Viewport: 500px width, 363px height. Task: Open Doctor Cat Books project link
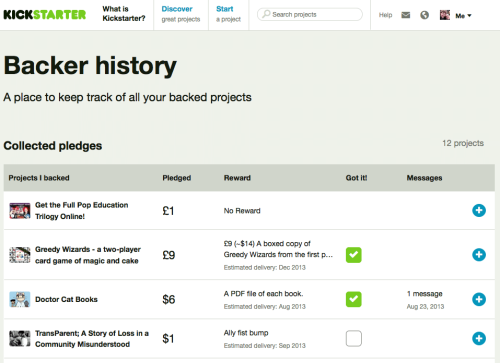[x=66, y=299]
